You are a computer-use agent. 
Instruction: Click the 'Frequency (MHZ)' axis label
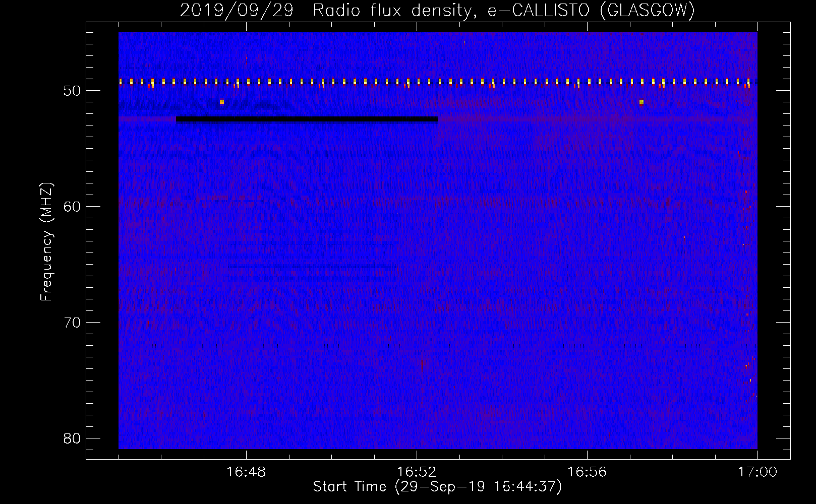click(46, 242)
